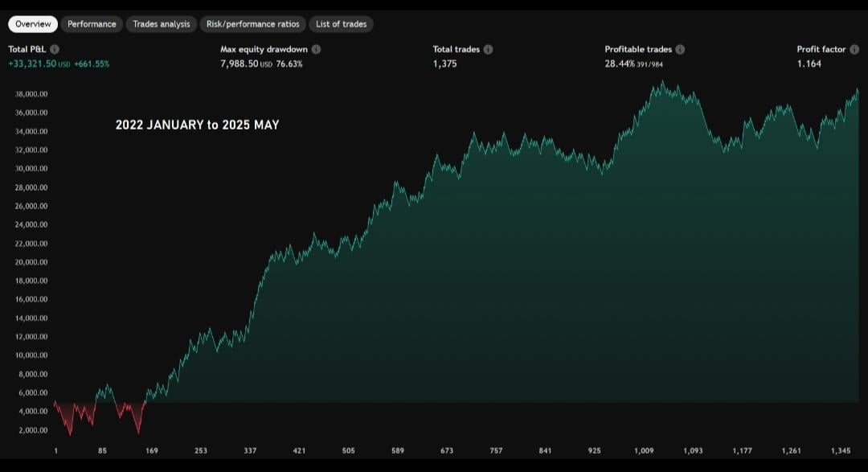
Task: Click the 1.164 profit factor value
Action: point(809,64)
